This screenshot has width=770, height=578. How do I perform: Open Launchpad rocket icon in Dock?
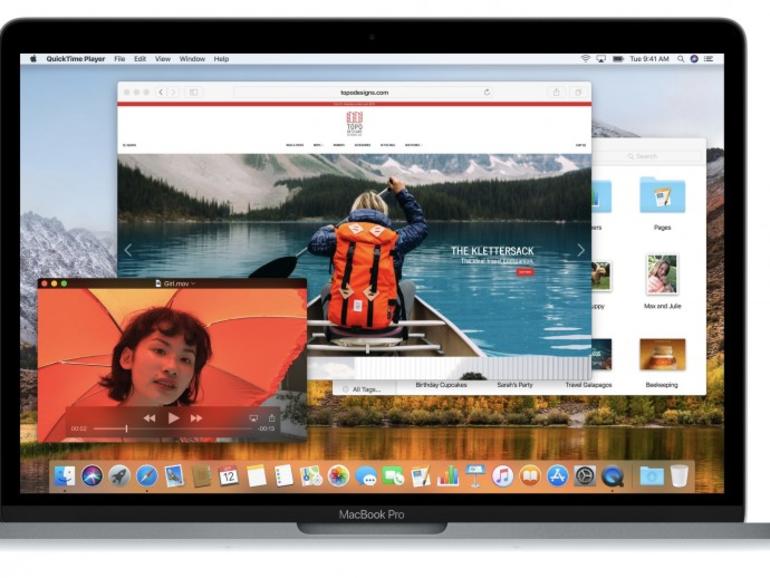tap(119, 476)
